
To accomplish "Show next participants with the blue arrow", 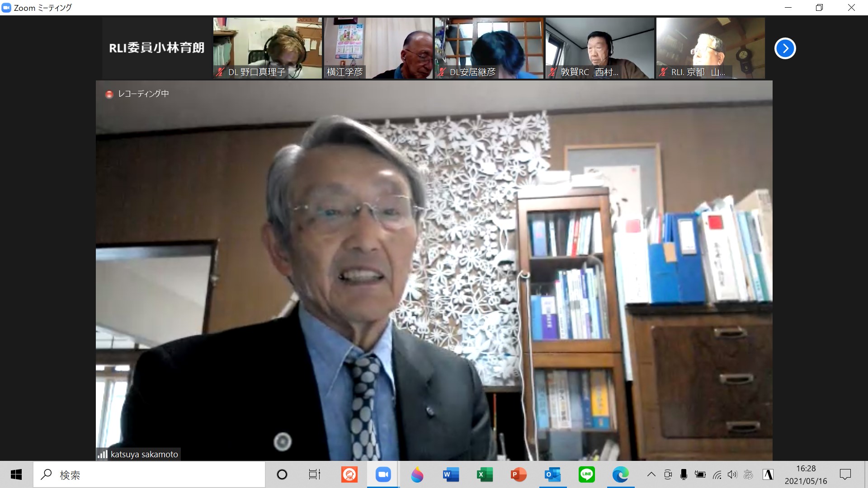I will click(785, 48).
